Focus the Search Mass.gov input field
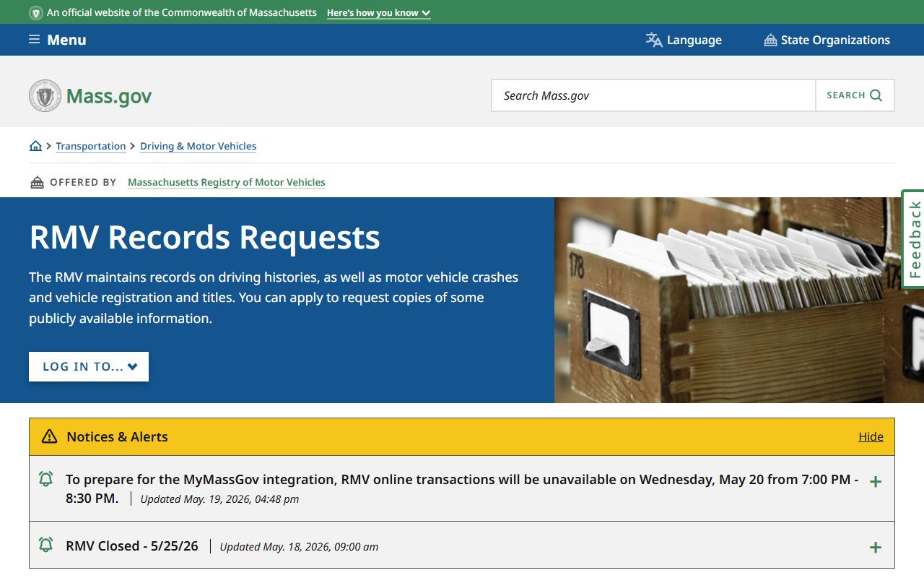This screenshot has height=578, width=924. click(653, 95)
